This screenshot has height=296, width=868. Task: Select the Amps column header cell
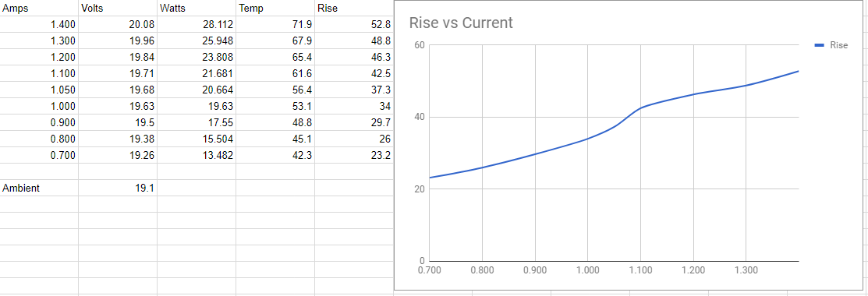tap(39, 9)
